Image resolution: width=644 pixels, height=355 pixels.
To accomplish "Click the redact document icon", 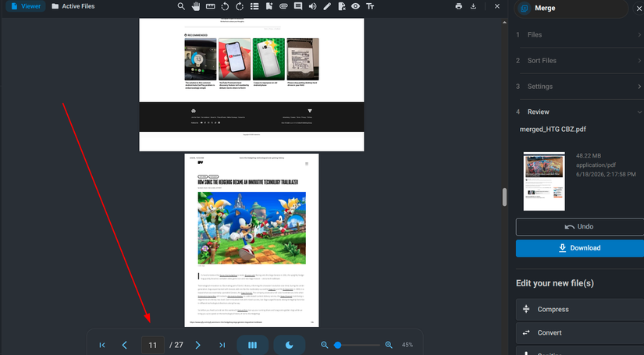I will pos(341,6).
